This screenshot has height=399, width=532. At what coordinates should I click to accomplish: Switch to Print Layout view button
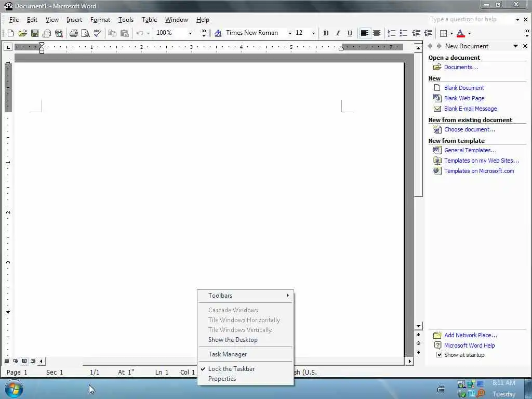point(24,361)
